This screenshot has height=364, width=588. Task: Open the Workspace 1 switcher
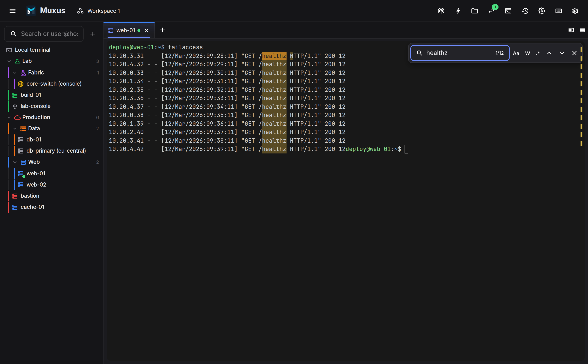99,11
